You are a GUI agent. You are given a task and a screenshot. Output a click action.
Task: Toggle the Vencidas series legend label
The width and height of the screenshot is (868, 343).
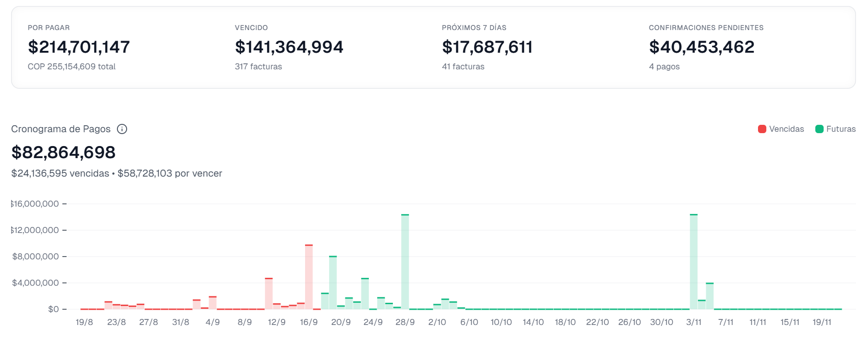pos(786,129)
